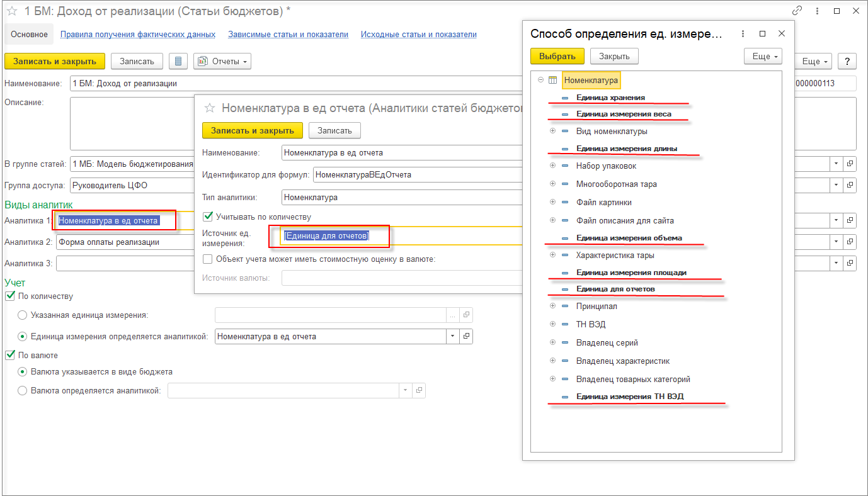Select the Указанная единица измерения radio button

(23, 315)
